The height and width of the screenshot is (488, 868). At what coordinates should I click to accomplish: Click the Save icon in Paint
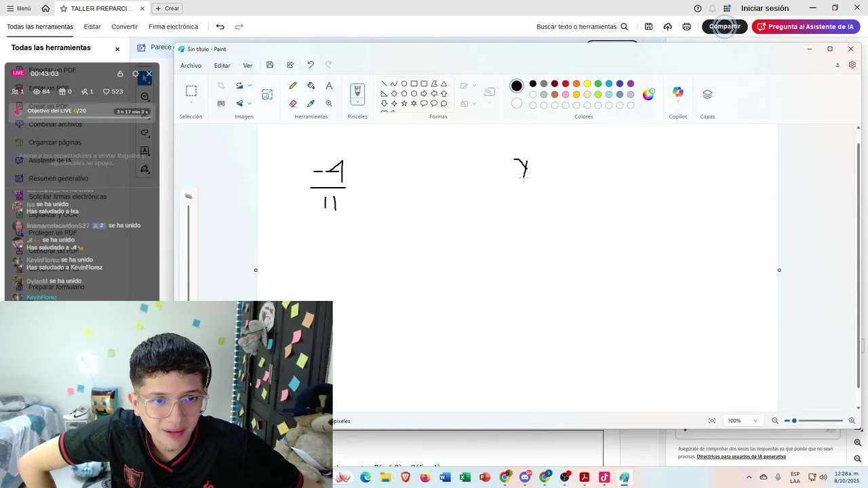[270, 65]
